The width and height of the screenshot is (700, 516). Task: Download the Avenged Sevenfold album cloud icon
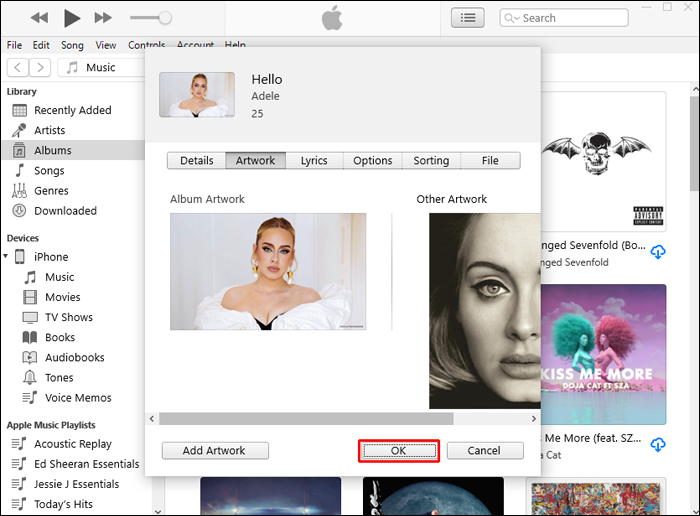[658, 252]
